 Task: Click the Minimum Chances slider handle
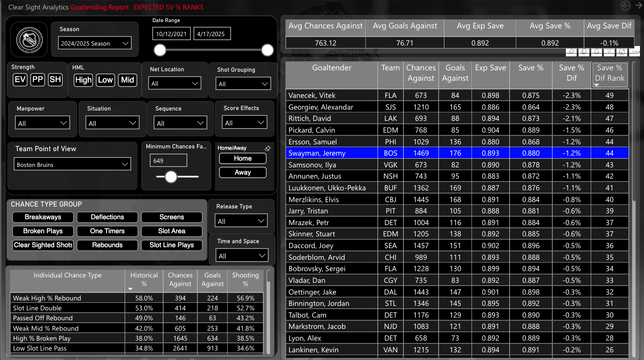pyautogui.click(x=171, y=177)
